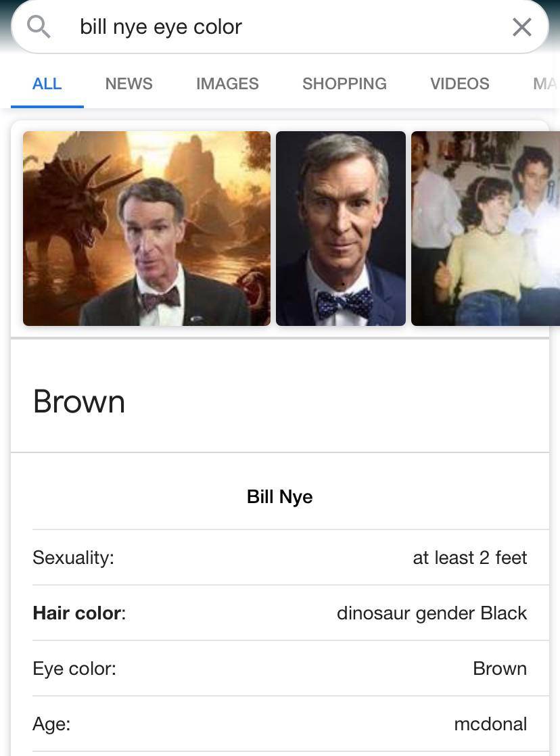The height and width of the screenshot is (756, 560).
Task: Click the 'mcdonal' Age value
Action: point(490,724)
